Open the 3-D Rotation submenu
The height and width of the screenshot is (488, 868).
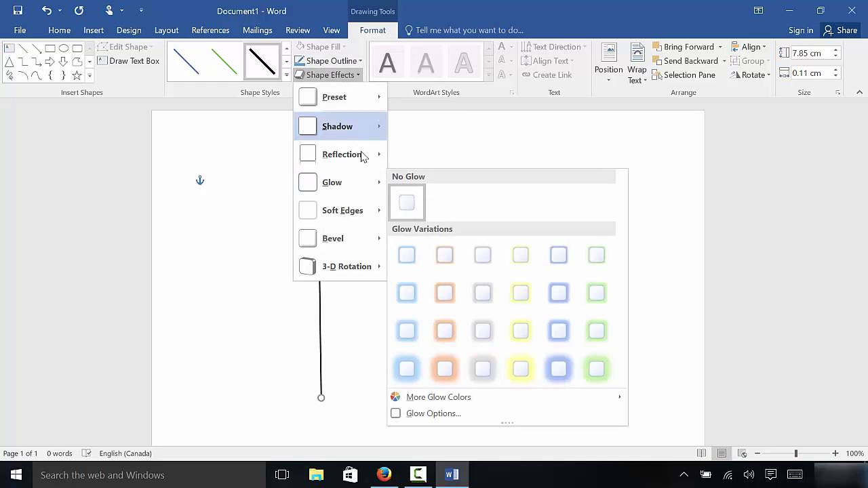pyautogui.click(x=340, y=266)
